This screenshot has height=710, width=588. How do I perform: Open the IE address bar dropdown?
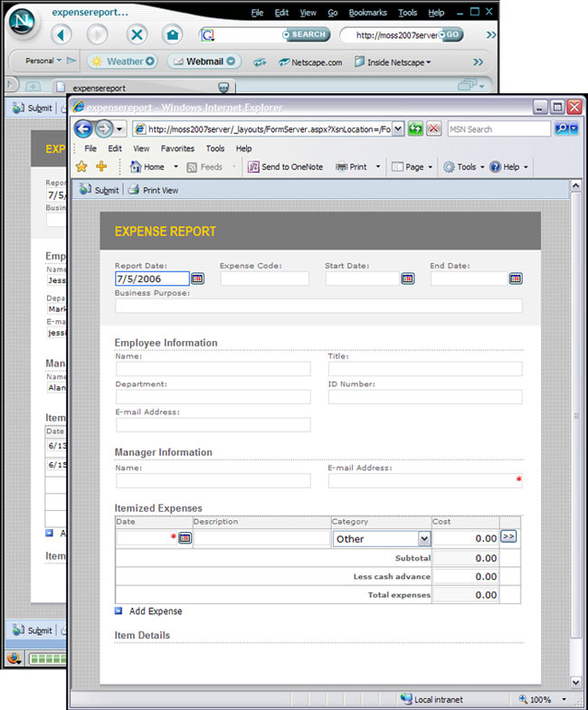[x=398, y=129]
